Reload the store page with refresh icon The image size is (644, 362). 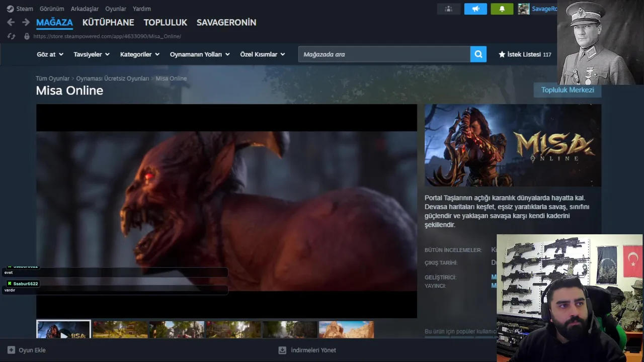tap(12, 36)
